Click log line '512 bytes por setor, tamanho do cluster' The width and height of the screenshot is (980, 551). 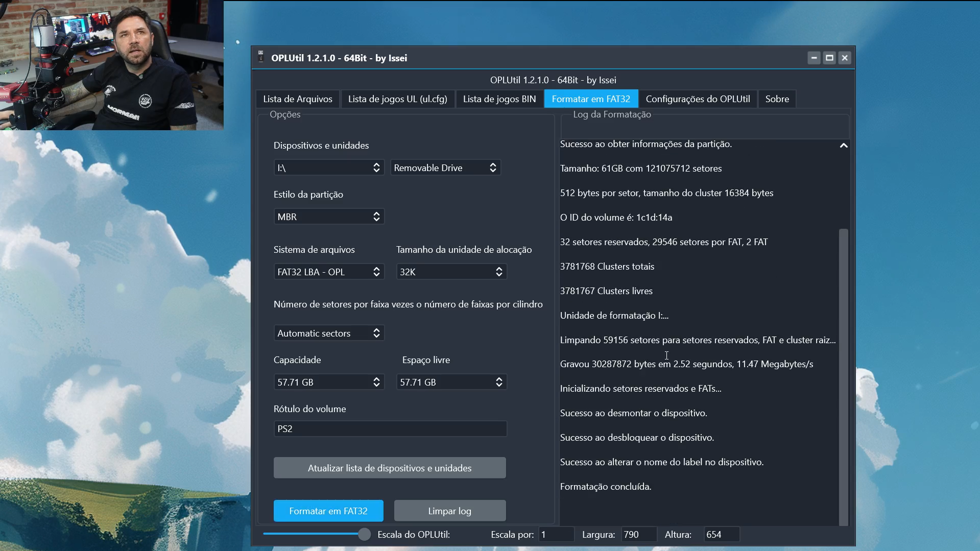(667, 193)
